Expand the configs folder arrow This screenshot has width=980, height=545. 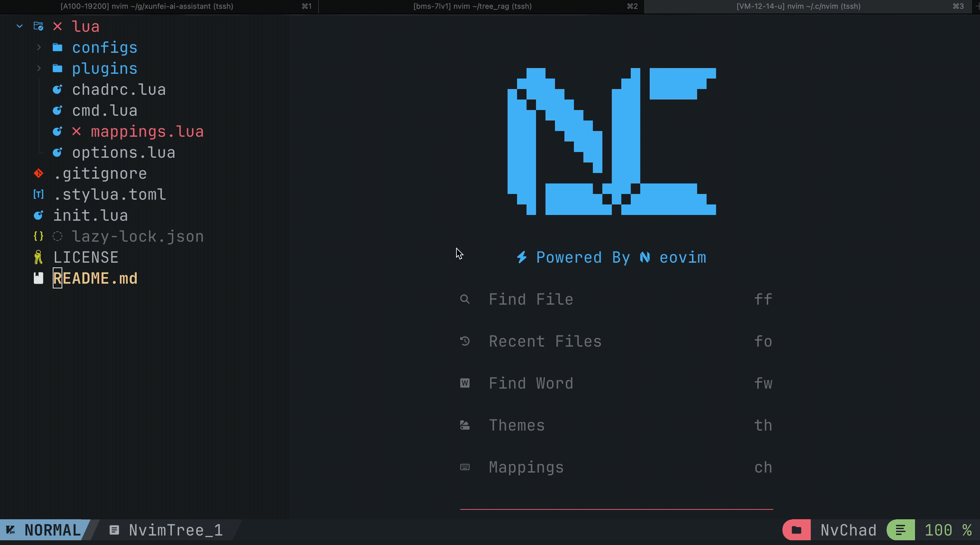39,47
